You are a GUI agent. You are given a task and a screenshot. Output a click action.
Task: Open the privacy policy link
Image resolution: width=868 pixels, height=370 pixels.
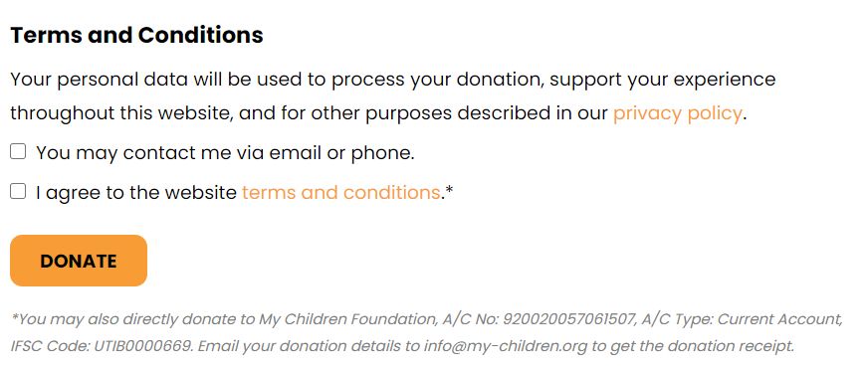pyautogui.click(x=677, y=112)
